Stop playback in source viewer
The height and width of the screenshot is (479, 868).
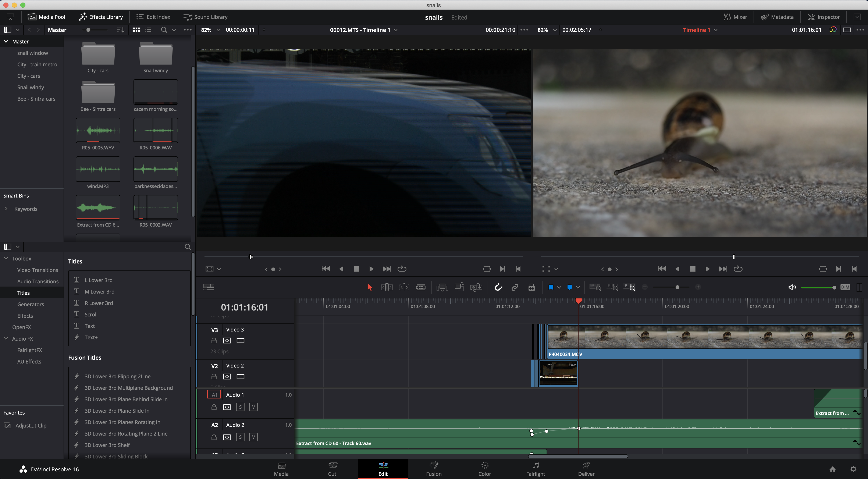click(356, 269)
